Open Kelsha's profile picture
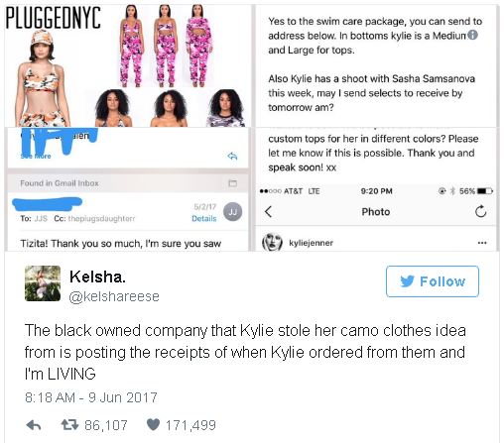 pyautogui.click(x=43, y=283)
